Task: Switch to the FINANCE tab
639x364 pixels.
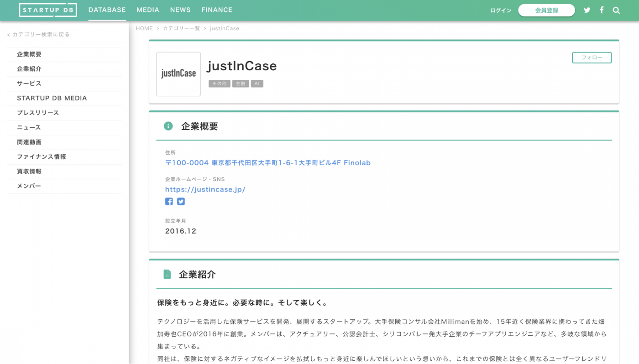Action: 217,10
